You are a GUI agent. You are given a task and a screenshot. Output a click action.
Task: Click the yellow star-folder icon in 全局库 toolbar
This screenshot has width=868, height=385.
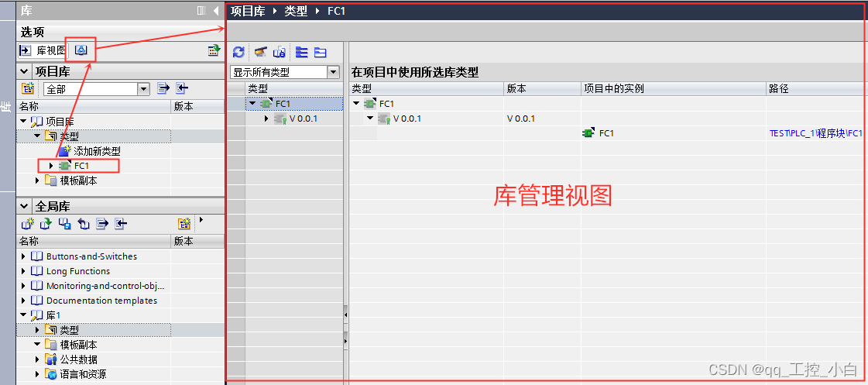(x=184, y=224)
